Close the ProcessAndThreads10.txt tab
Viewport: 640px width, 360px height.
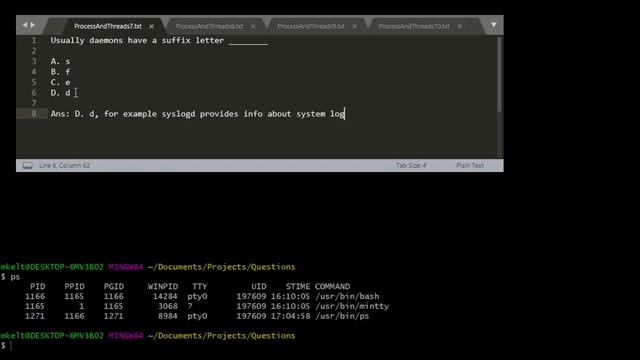460,26
